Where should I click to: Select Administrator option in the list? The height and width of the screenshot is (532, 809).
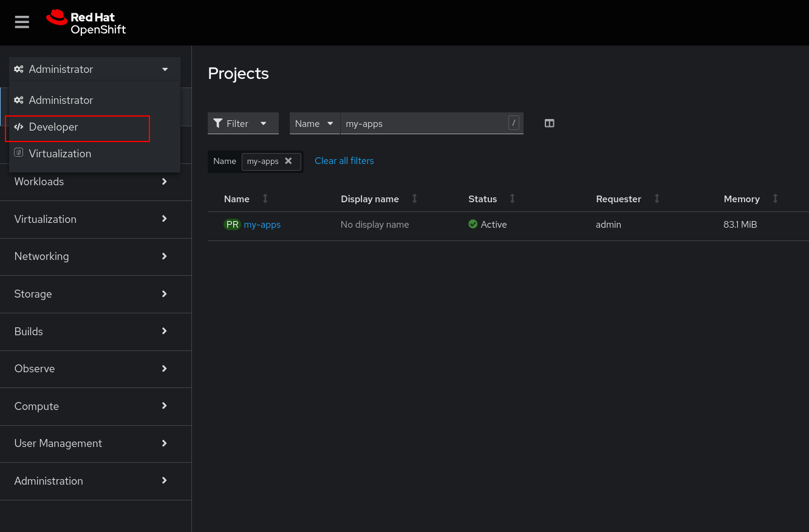61,100
